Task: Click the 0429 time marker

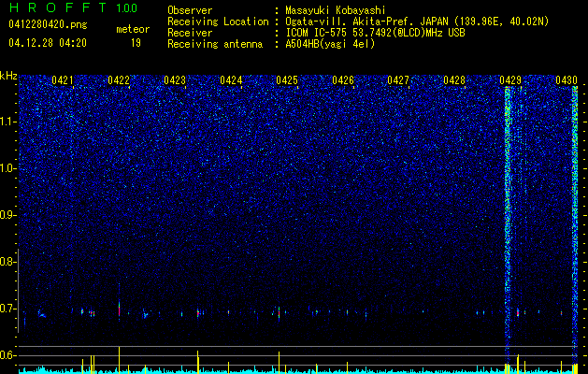Action: pos(510,80)
